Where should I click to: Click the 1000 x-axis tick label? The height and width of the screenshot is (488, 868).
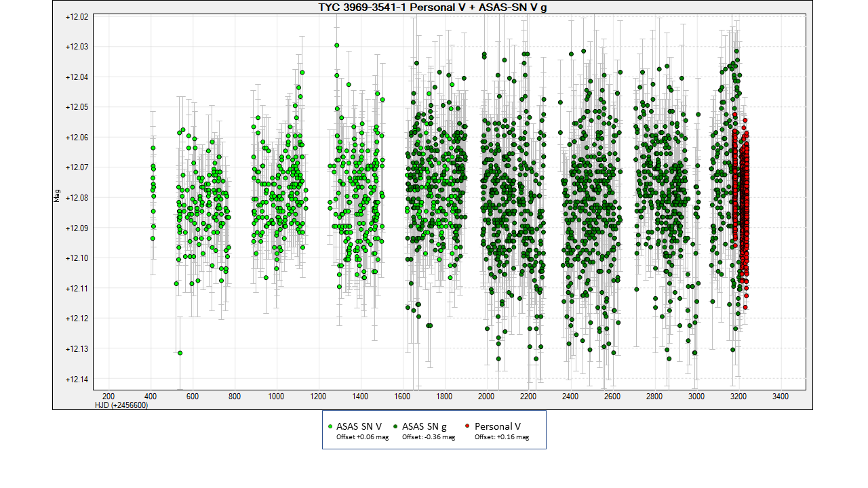pos(276,396)
